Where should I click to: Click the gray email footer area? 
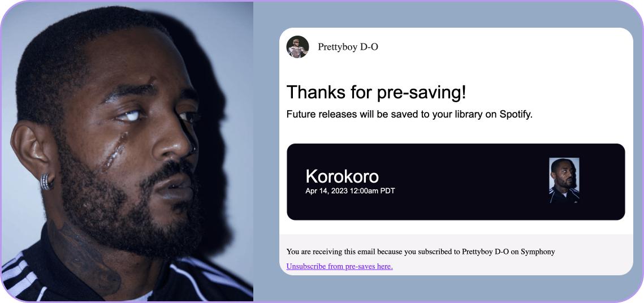pos(456,254)
